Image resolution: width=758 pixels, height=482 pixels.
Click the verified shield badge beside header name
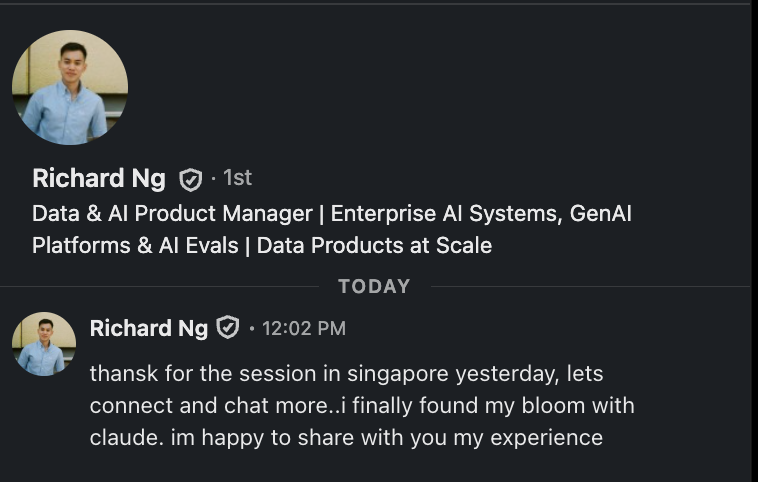pos(190,180)
